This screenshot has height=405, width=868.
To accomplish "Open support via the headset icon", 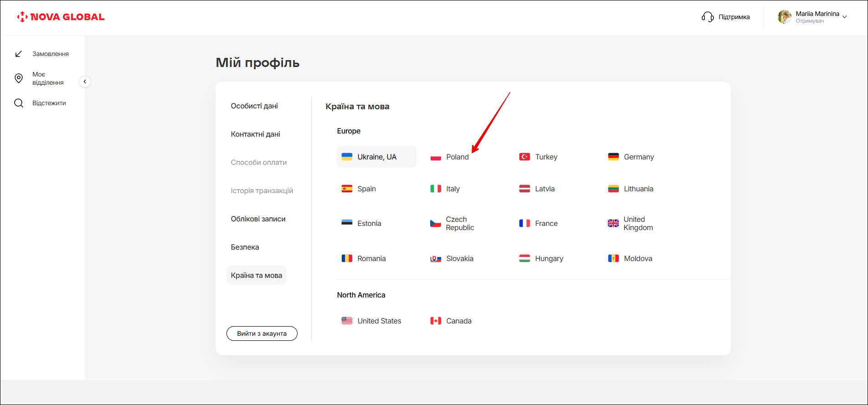I will point(707,17).
